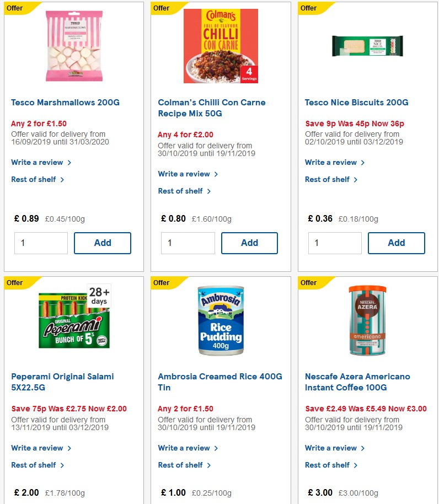Add Tesco Nice Biscuits to basket
439x504 pixels.
point(397,243)
